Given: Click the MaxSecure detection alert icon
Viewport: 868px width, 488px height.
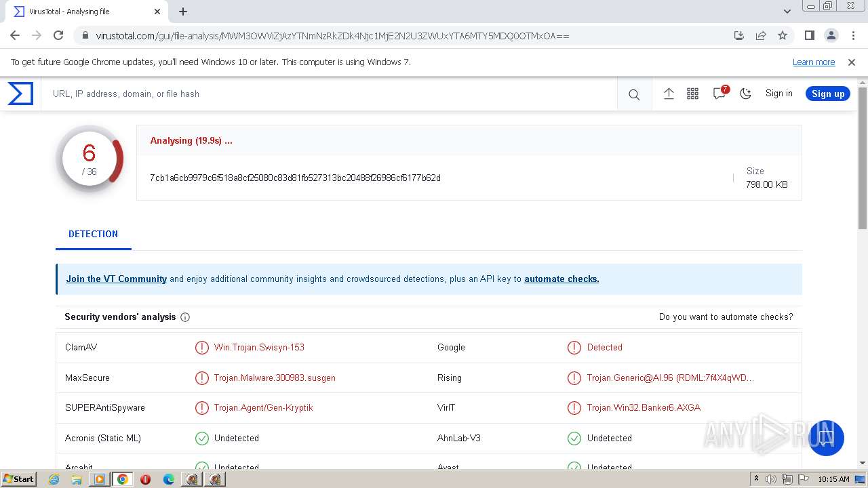Looking at the screenshot, I should [x=201, y=378].
